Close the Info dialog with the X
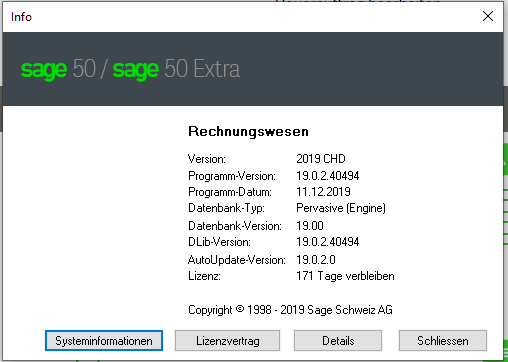The image size is (508, 362). [x=488, y=16]
